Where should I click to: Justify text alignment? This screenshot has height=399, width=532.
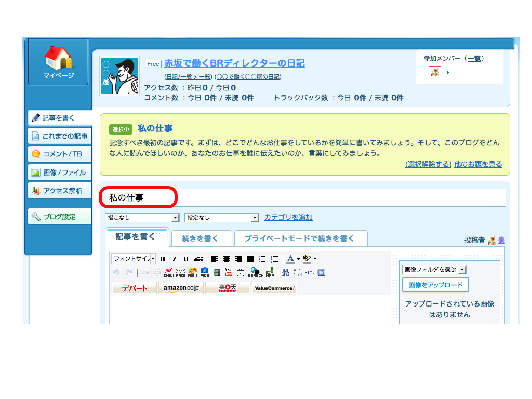[250, 259]
